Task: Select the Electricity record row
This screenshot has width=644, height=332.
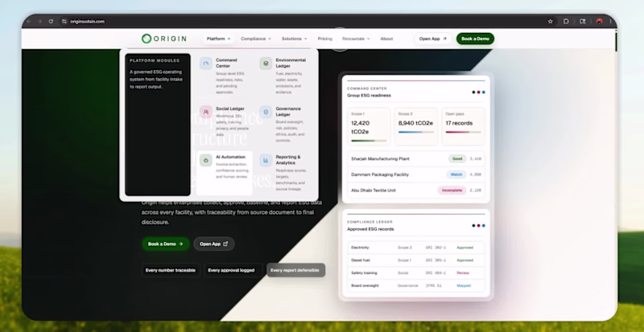Action: click(416, 248)
